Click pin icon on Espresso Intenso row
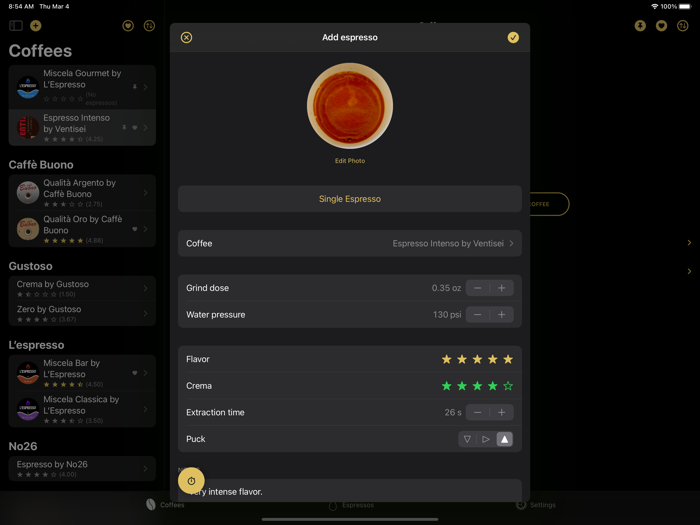 tap(124, 128)
